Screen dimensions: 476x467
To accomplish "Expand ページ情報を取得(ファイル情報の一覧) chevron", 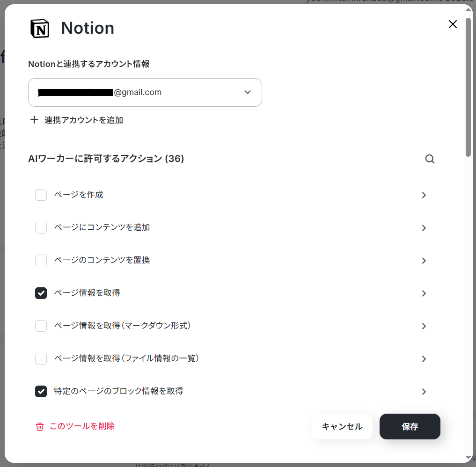I will pos(424,359).
